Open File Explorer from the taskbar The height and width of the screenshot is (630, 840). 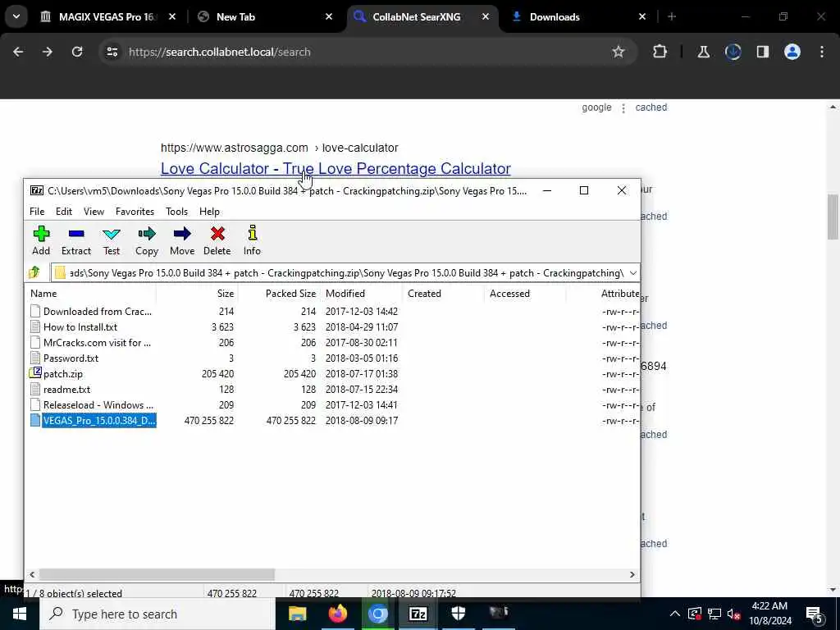pyautogui.click(x=297, y=614)
